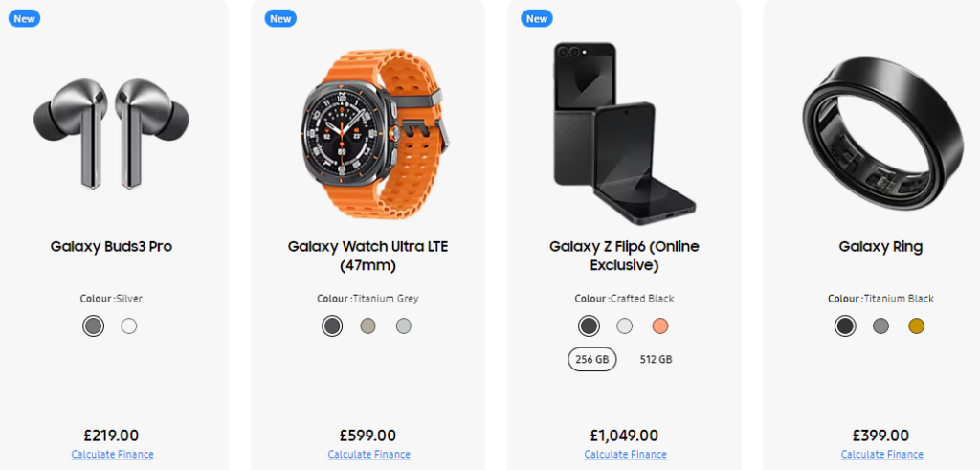Open Calculate Finance for Galaxy Buds3 Pro
Image resolution: width=980 pixels, height=470 pixels.
112,455
